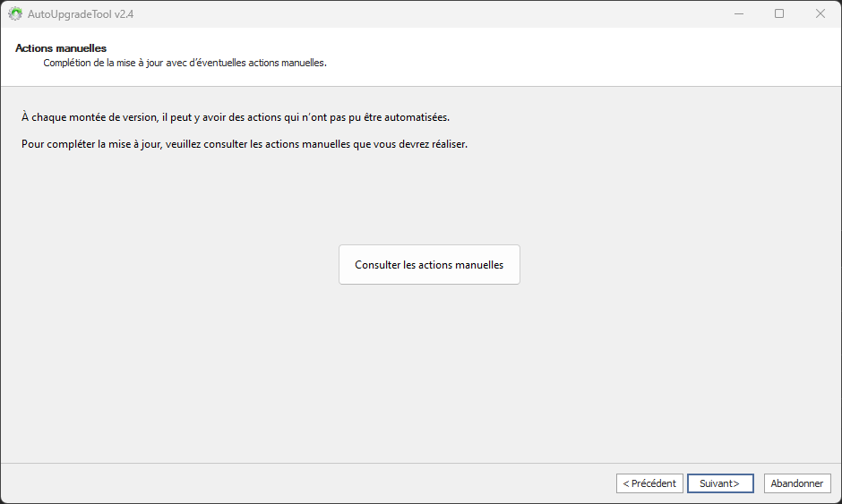Click the separator line above footer buttons

pos(421,463)
